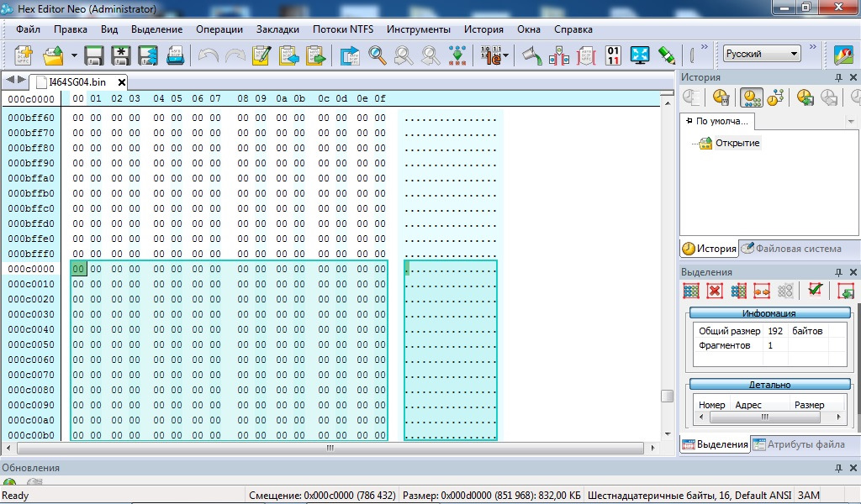Screen dimensions: 861x504
Task: Click the vertical scrollbar thumb of hex view
Action: 667,396
